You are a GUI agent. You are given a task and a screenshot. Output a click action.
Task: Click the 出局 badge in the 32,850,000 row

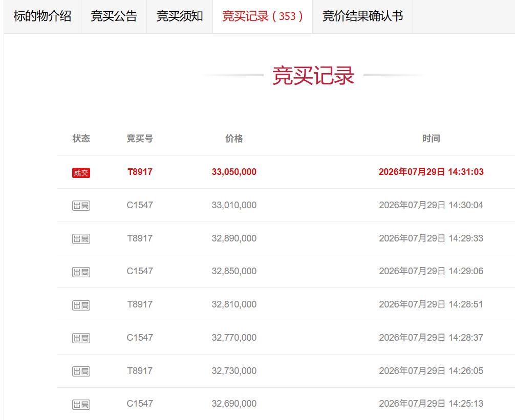81,272
